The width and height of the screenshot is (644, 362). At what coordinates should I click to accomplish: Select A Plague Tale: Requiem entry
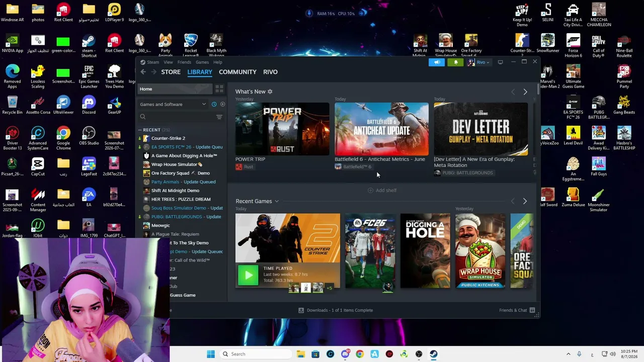coord(175,234)
